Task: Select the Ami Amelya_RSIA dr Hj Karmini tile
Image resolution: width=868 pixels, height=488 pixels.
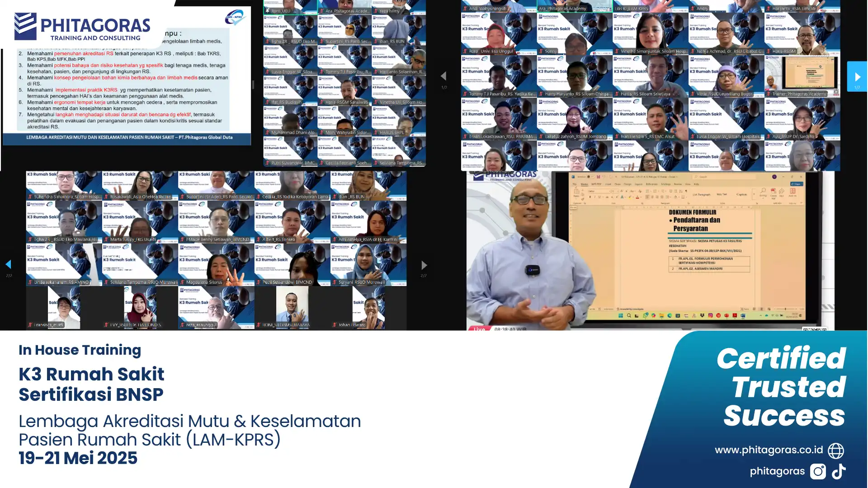Action: pos(368,222)
